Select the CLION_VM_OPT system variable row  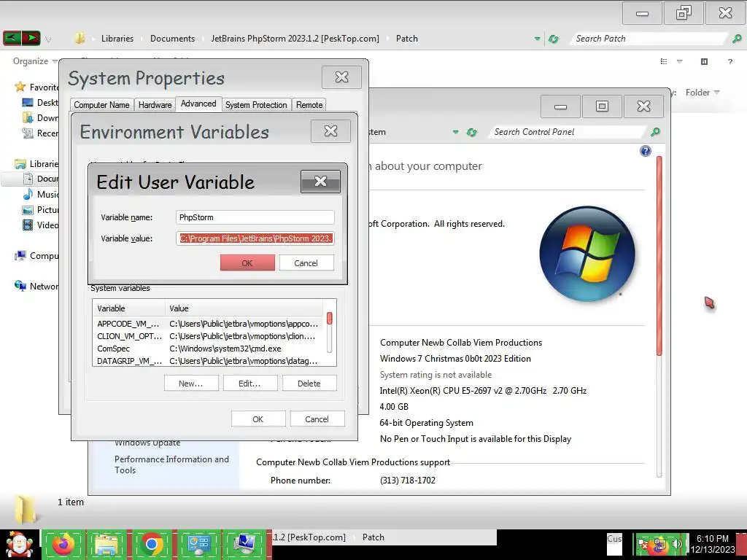click(207, 336)
